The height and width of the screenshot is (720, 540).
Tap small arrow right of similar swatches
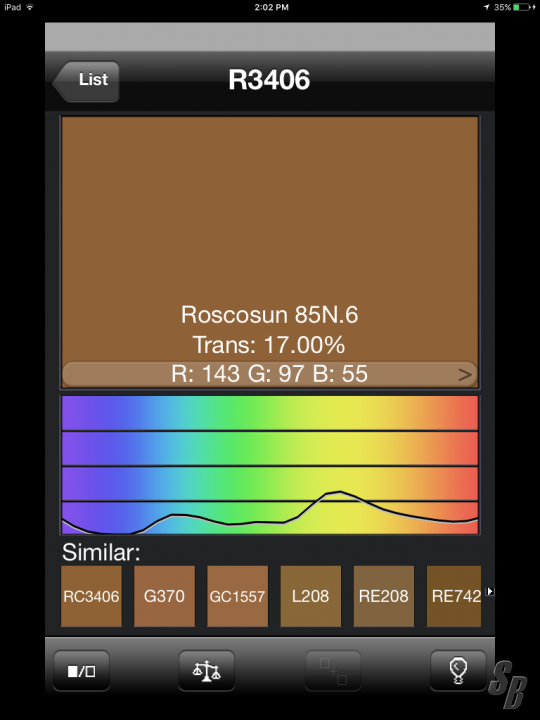[x=490, y=591]
